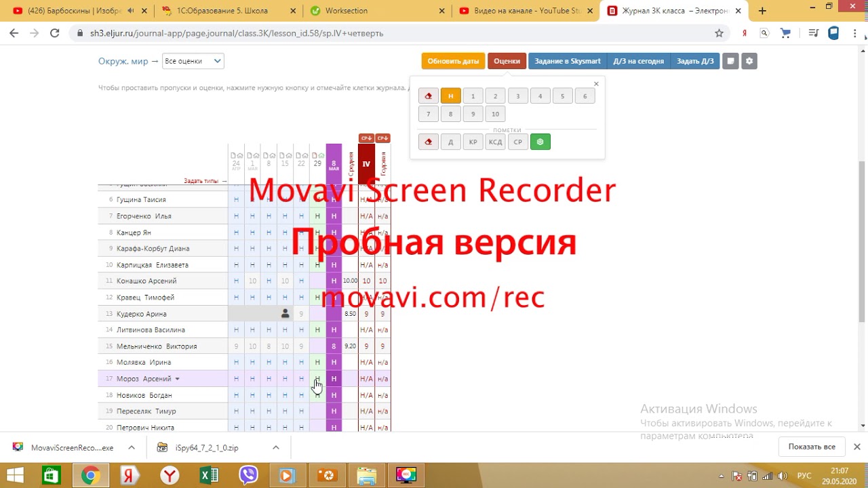Switch to Worksection tab

376,11
